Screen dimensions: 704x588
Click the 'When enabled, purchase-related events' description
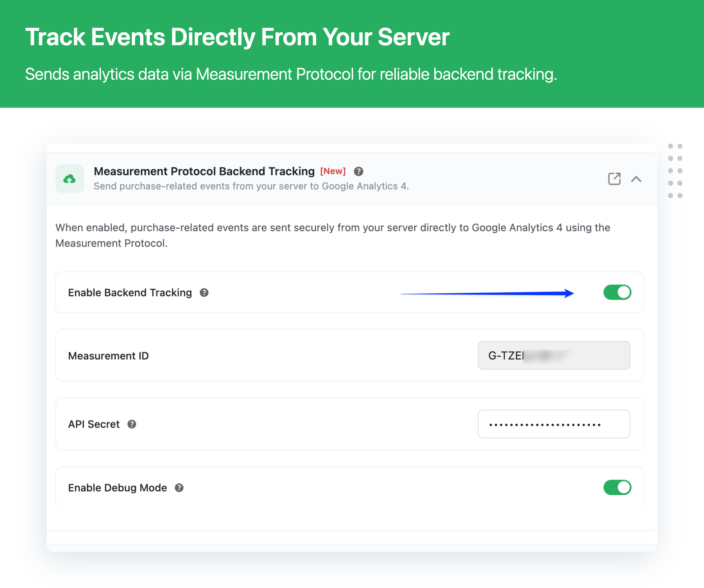(x=333, y=235)
